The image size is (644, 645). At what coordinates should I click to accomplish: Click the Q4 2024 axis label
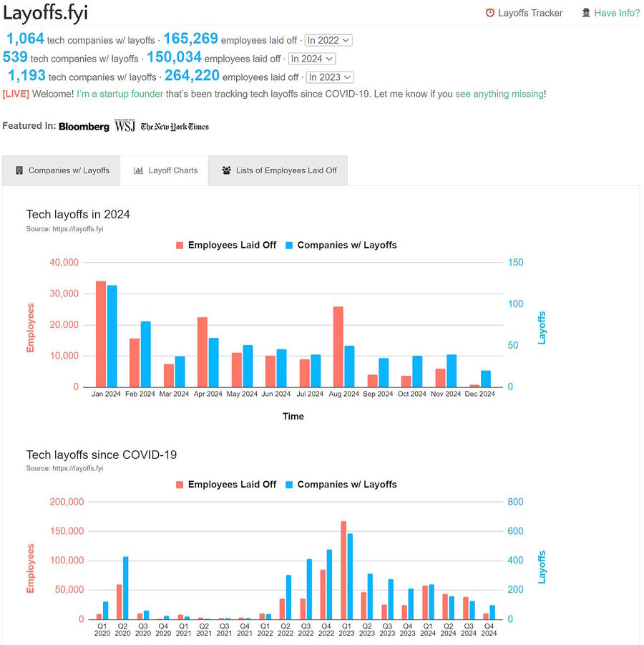pos(489,630)
